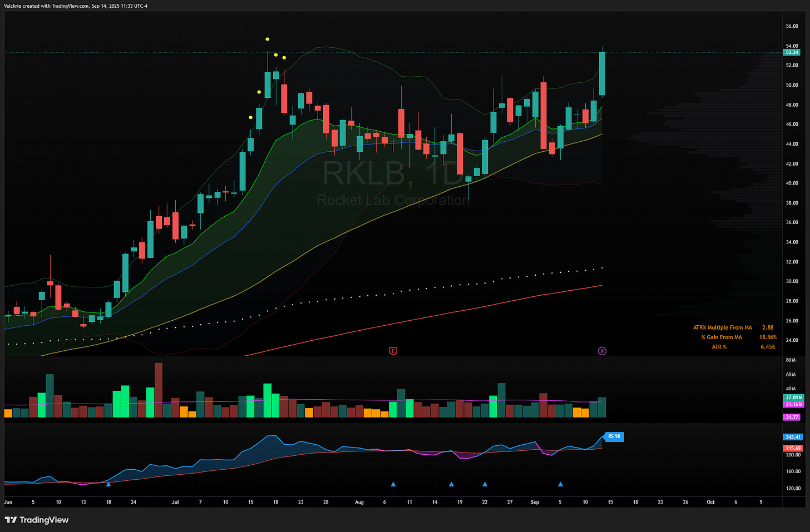Click the blue 243.41 RS value label
This screenshot has width=810, height=532.
tap(793, 437)
